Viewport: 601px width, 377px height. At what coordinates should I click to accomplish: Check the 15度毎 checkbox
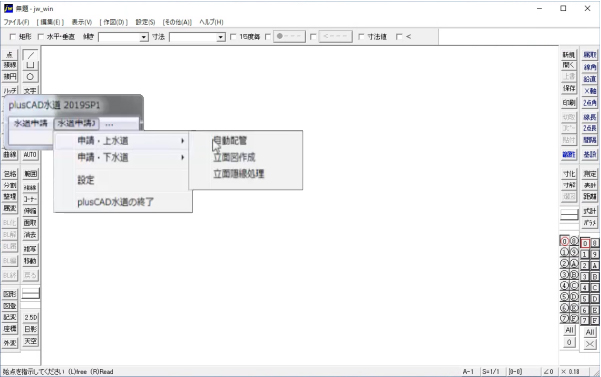[233, 37]
